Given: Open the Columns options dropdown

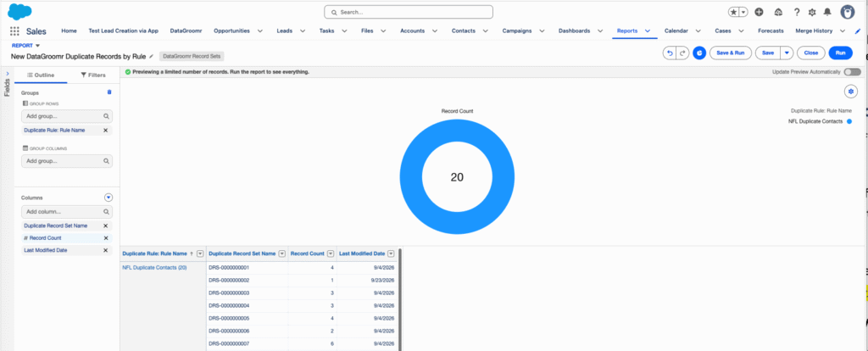Looking at the screenshot, I should pos(108,197).
